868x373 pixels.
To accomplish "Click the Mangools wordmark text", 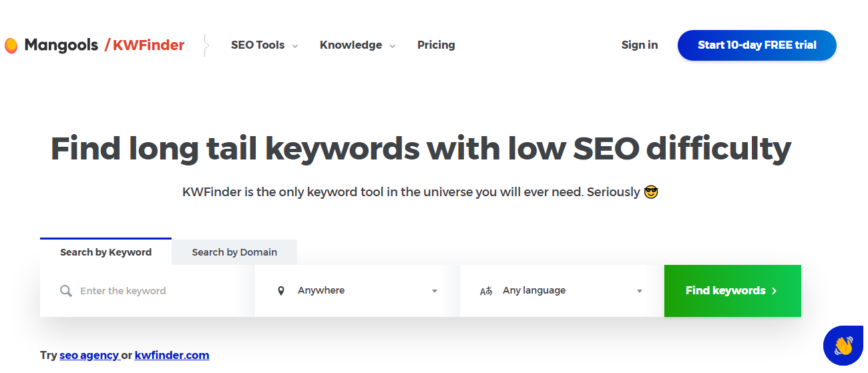I will (x=61, y=45).
